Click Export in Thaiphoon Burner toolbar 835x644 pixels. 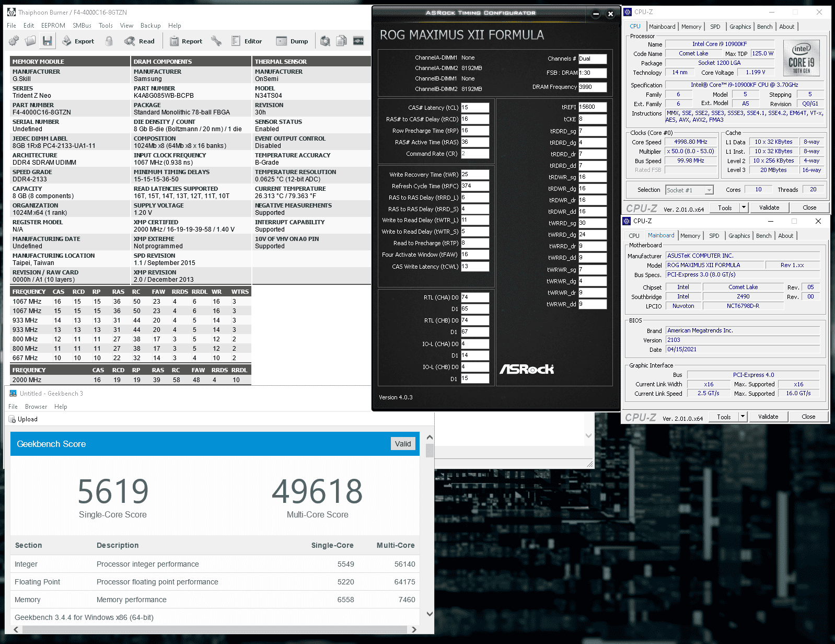pos(78,41)
